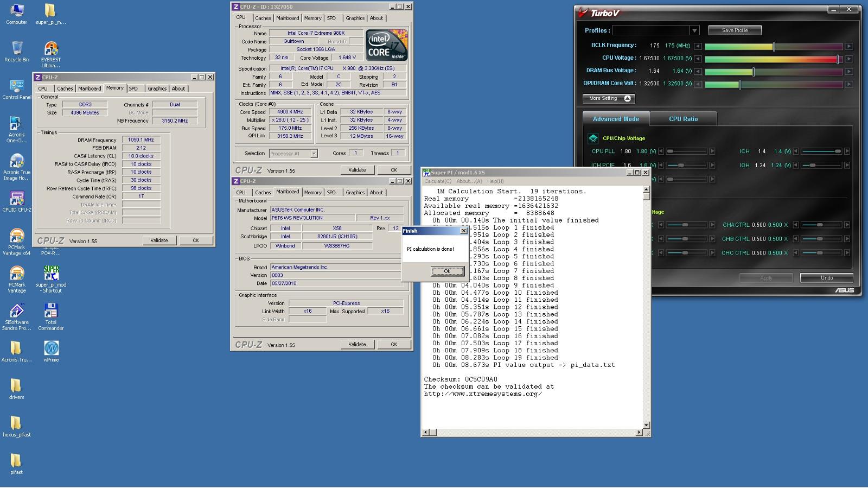Select the PCMark Vantage x64 icon

tap(16, 242)
